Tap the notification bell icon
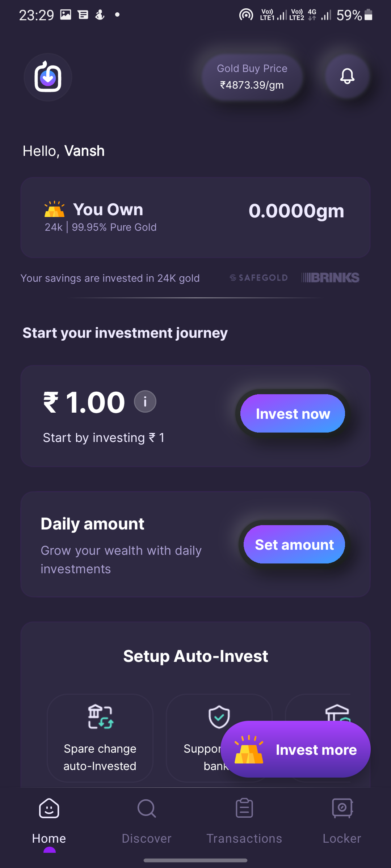 (347, 76)
